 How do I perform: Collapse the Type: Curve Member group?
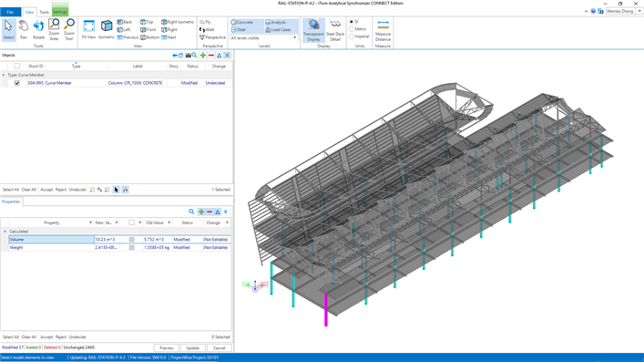tap(4, 75)
